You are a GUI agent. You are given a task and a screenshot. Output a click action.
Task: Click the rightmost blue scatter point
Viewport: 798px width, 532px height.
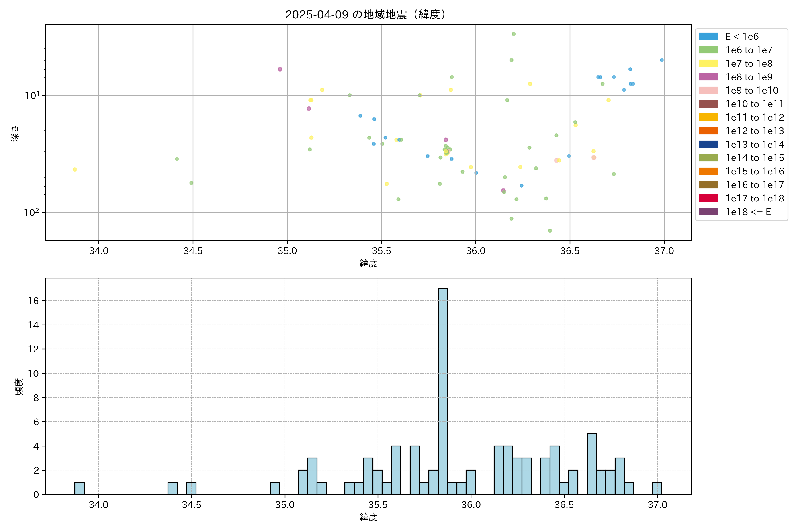[662, 60]
